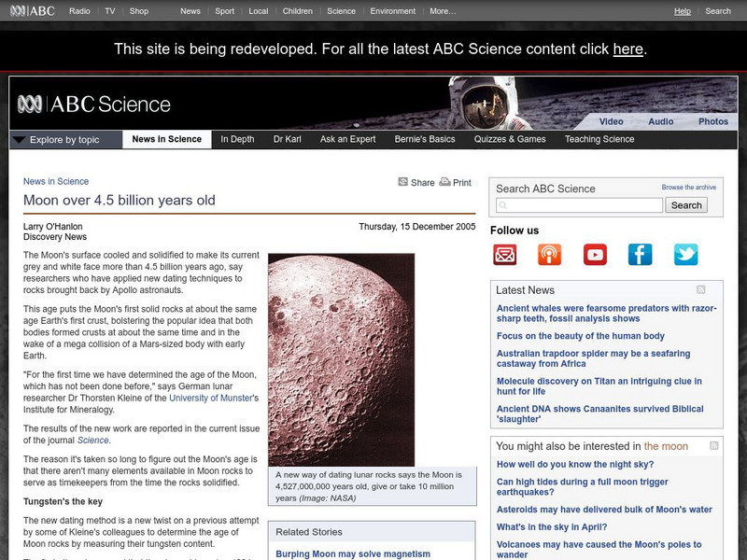Click inside the Search ABC Science field
Viewport: 747px width, 560px height.
click(x=576, y=204)
